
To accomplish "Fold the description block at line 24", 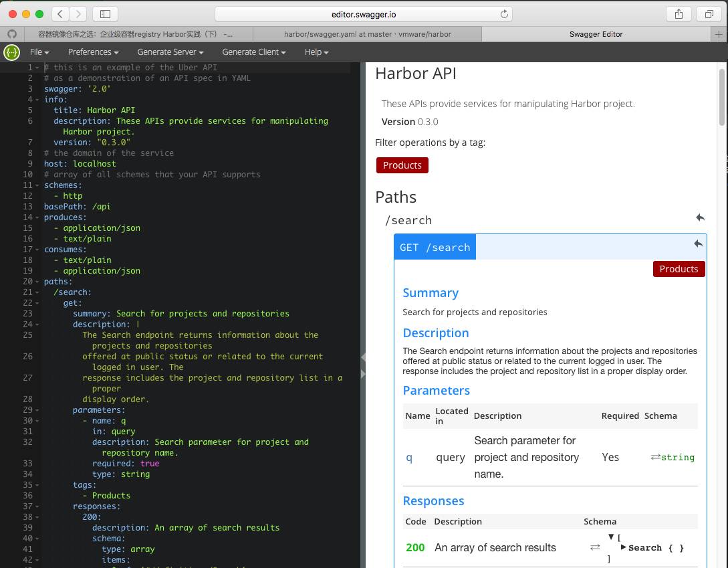I will tap(37, 324).
